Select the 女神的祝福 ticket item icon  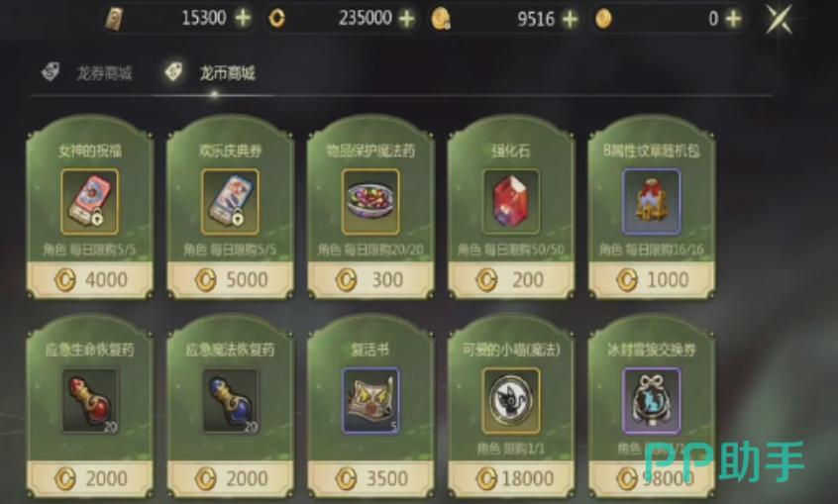point(90,202)
